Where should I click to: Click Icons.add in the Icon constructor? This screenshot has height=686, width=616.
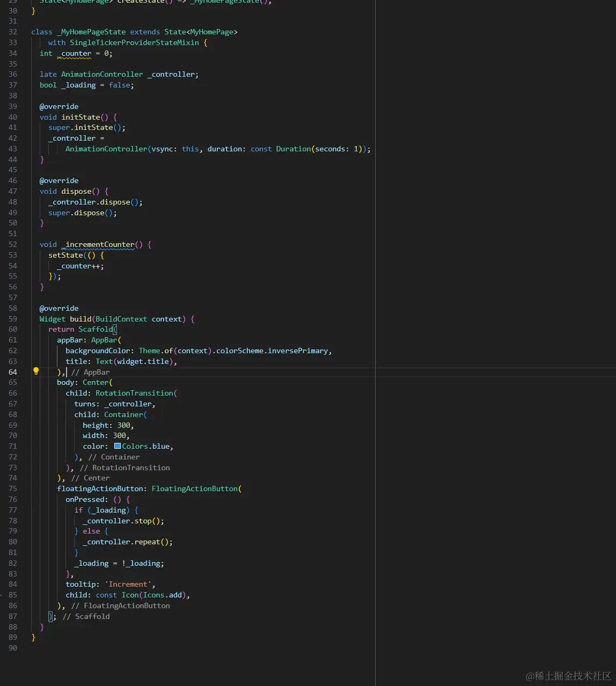[163, 595]
